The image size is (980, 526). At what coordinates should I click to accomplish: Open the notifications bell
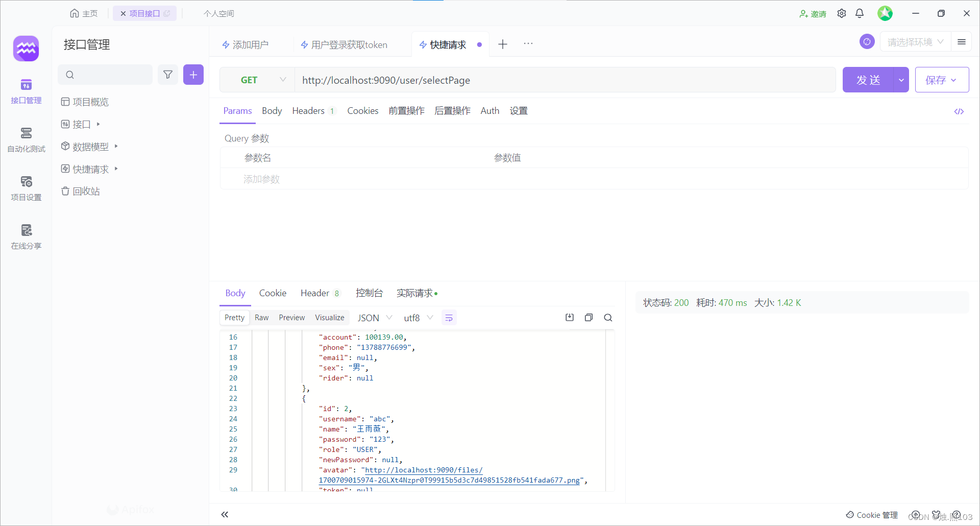pyautogui.click(x=860, y=13)
